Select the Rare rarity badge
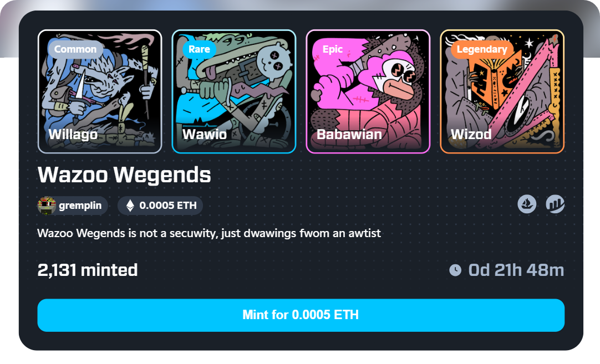Screen dimensions: 600x364 [199, 49]
